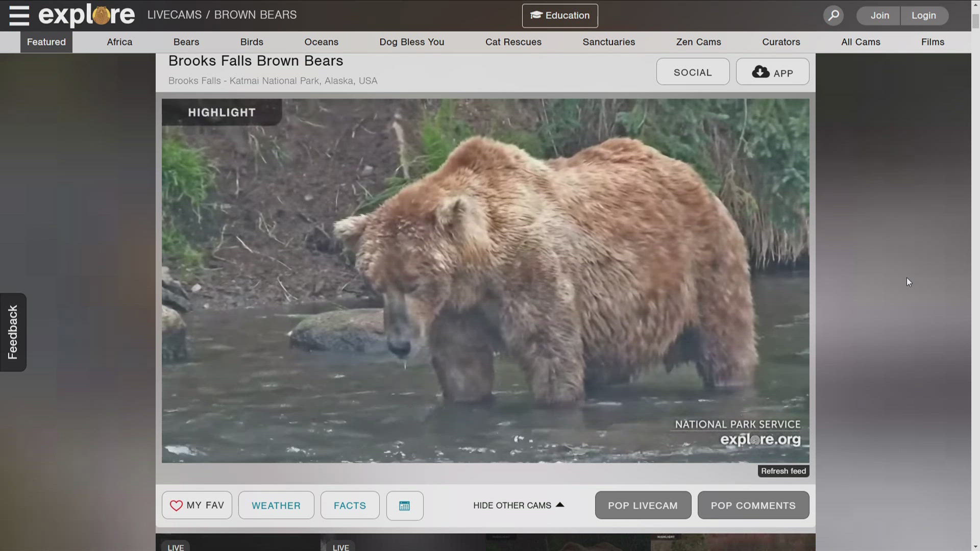The width and height of the screenshot is (980, 551).
Task: Select the Birds tab
Action: click(252, 42)
